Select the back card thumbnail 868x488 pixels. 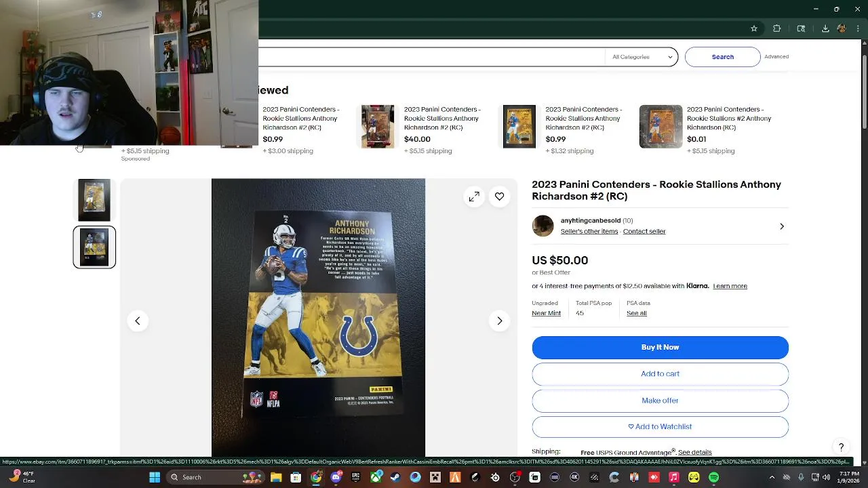[x=94, y=247]
